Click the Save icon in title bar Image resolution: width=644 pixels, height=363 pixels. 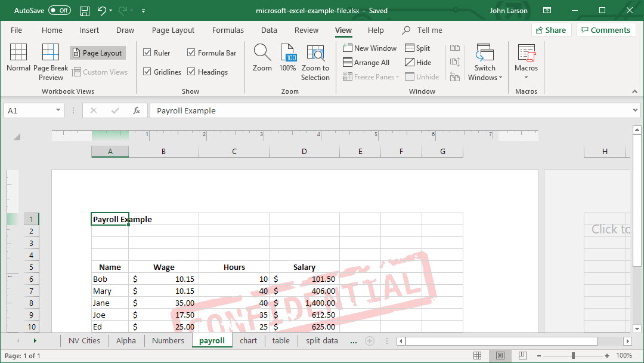pos(85,11)
